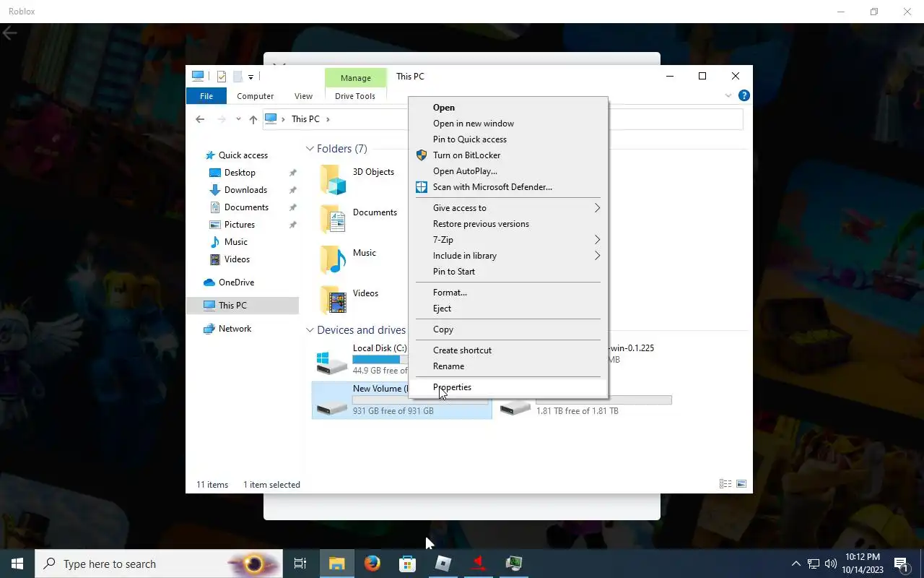Switch to details view layout icon

click(725, 484)
